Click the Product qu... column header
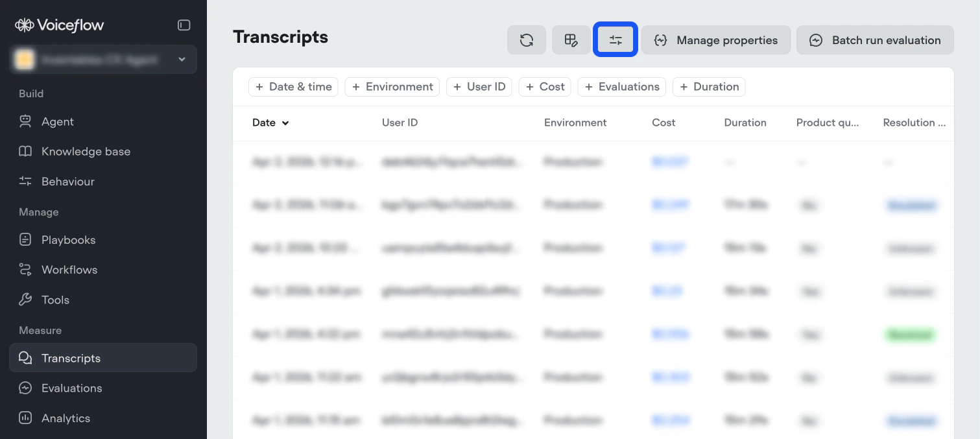The width and height of the screenshot is (980, 439). [x=828, y=123]
